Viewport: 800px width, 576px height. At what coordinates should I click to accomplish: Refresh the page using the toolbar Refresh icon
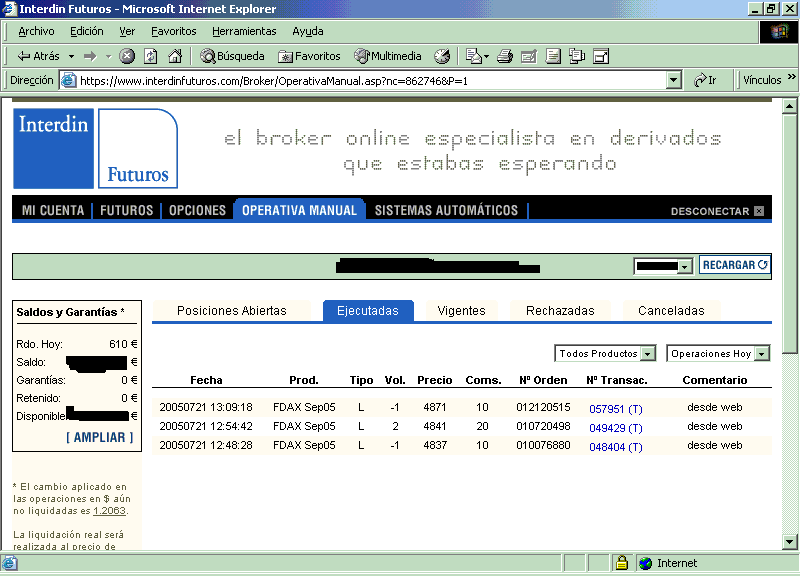click(x=151, y=56)
